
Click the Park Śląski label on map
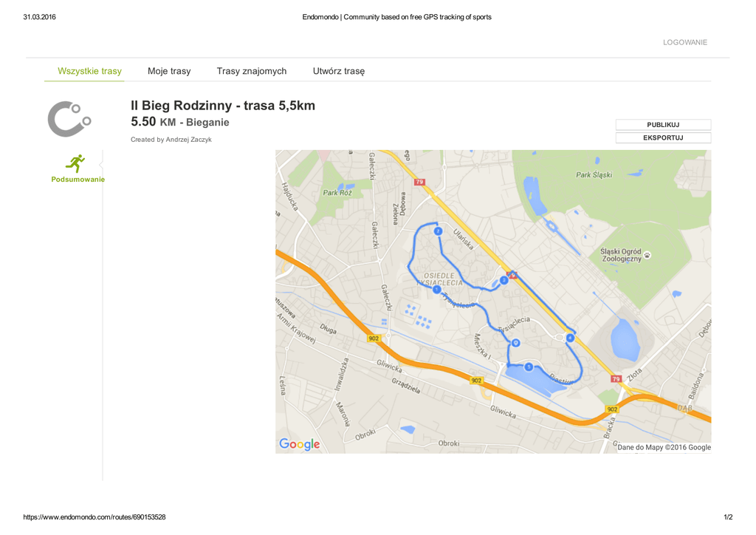(594, 175)
